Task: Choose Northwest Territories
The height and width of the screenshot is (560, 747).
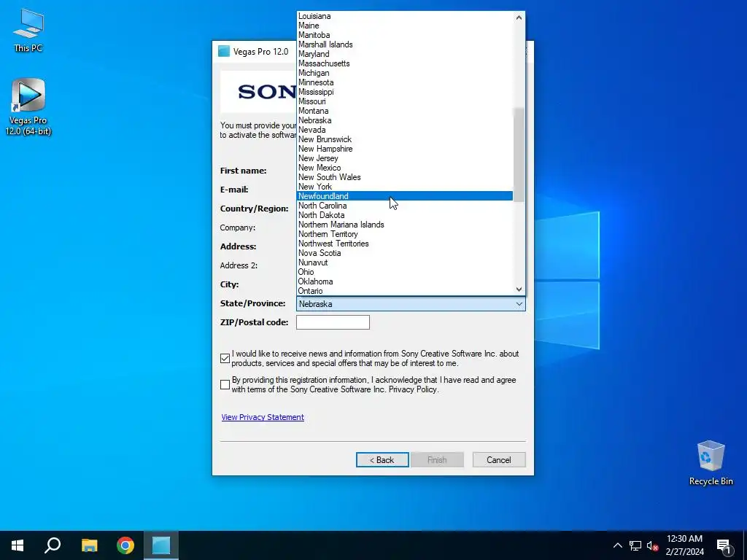Action: pyautogui.click(x=404, y=244)
